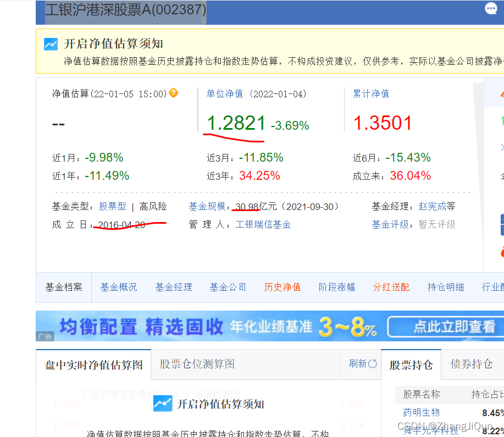Open manager company 工银瑞信基金 link
This screenshot has width=504, height=437.
(x=263, y=224)
